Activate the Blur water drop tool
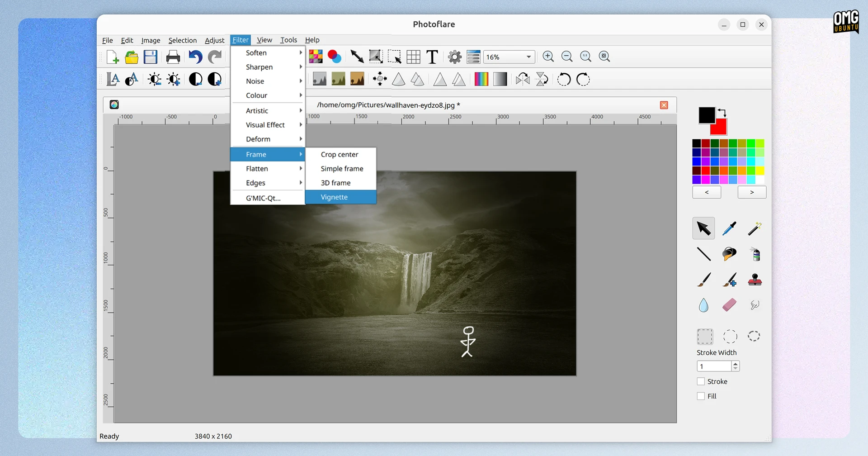This screenshot has width=868, height=456. pos(703,305)
